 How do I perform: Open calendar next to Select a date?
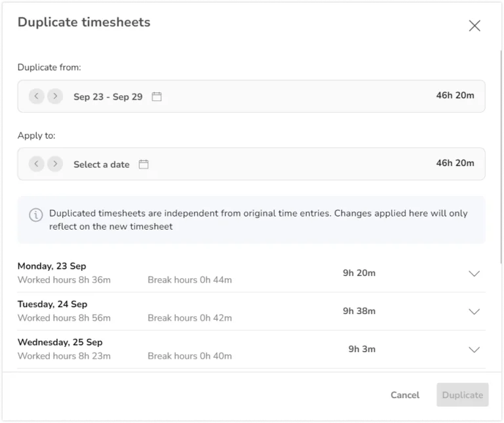tap(143, 164)
